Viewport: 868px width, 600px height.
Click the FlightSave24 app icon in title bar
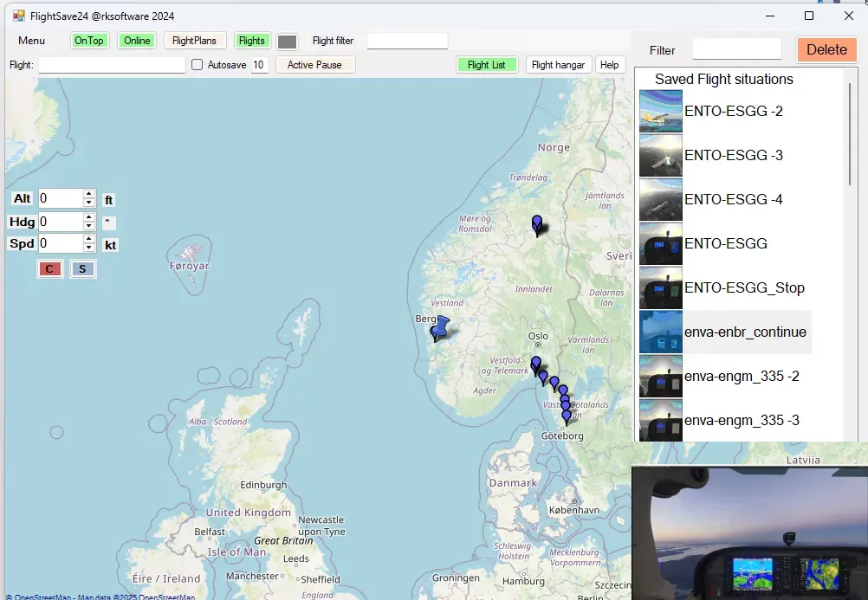[x=18, y=16]
